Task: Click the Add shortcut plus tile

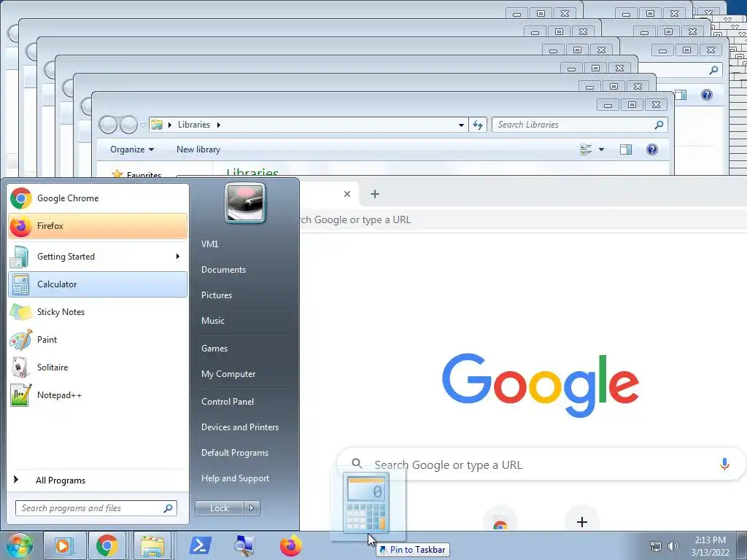Action: [581, 522]
